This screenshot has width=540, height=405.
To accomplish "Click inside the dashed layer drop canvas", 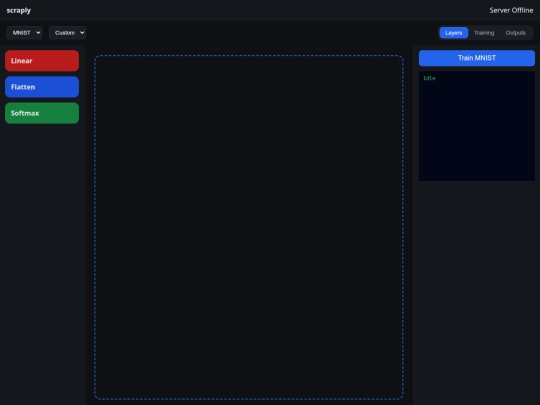I will 249,227.
